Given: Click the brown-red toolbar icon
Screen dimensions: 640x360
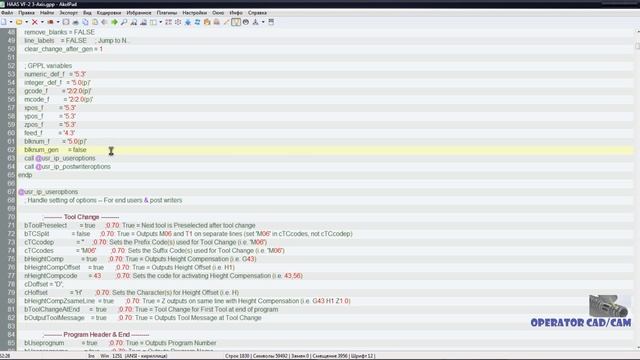Looking at the screenshot, I should point(51,22).
